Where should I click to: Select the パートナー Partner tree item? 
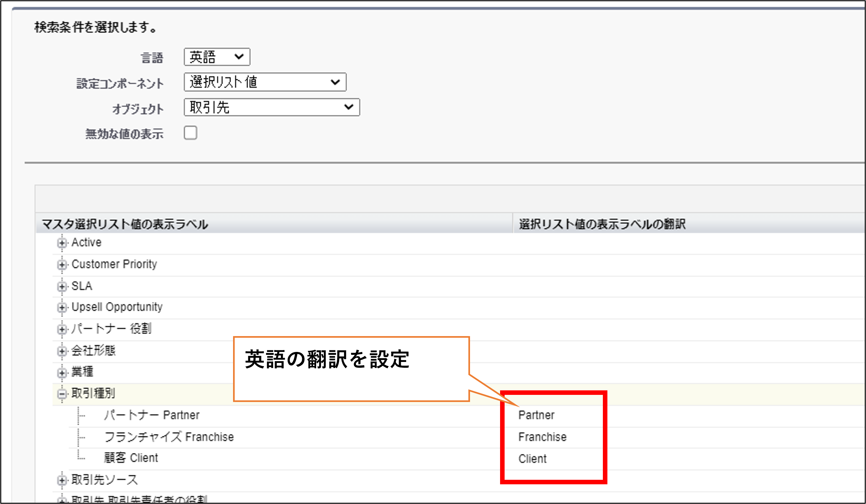click(152, 415)
